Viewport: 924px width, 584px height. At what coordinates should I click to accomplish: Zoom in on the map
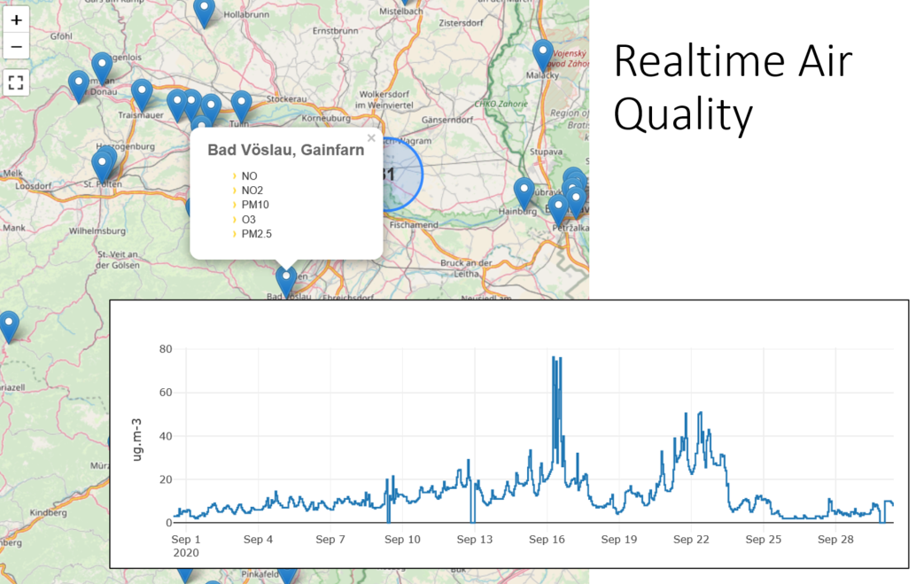click(x=16, y=20)
